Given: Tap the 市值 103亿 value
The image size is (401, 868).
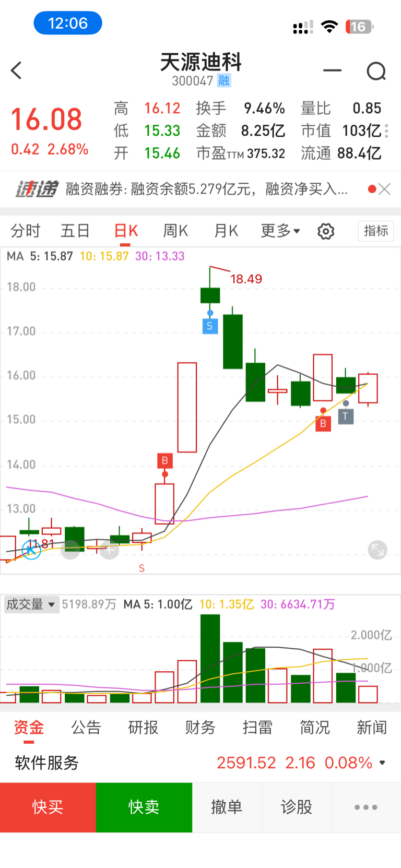Looking at the screenshot, I should (361, 130).
